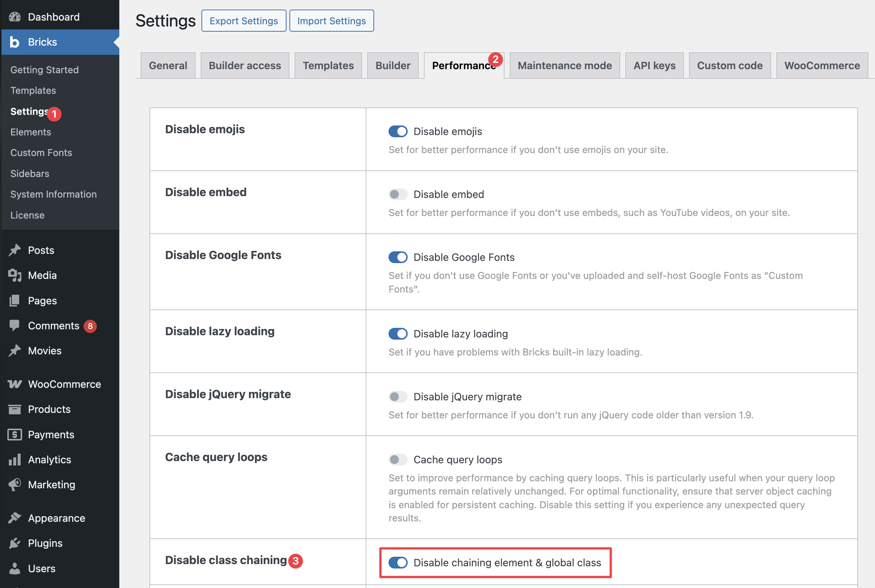Click the WooCommerce logo icon
The image size is (875, 588).
15,384
